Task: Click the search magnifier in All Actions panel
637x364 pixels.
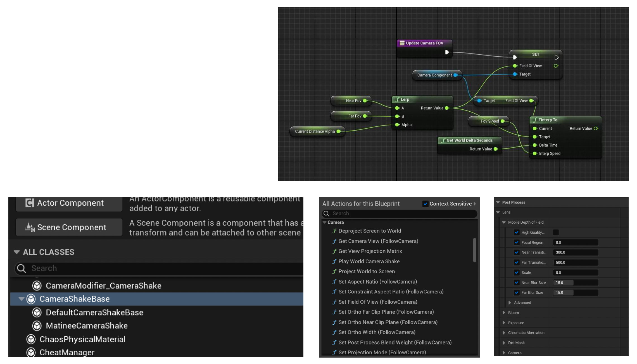Action: pos(326,214)
